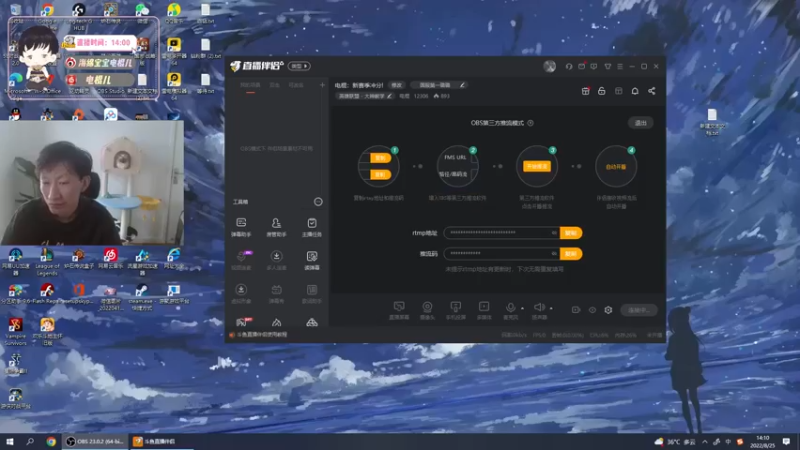Click the 修改 button beside the room title

tap(396, 85)
